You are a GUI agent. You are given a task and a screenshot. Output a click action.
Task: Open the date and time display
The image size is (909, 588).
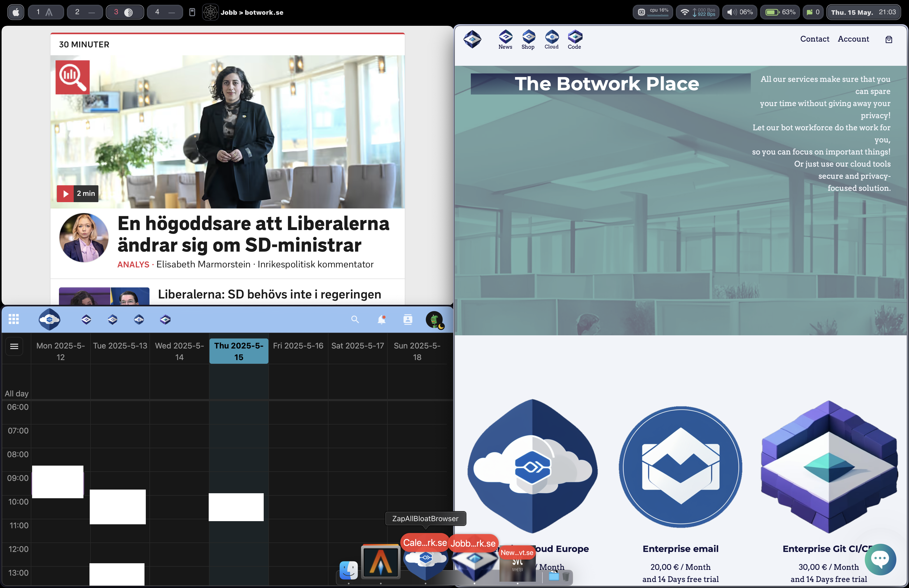863,12
